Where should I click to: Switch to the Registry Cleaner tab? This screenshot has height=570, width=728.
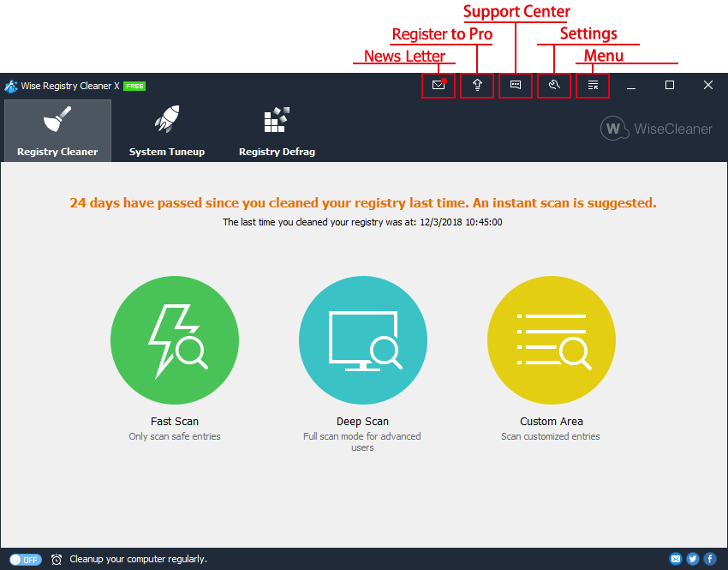[57, 130]
